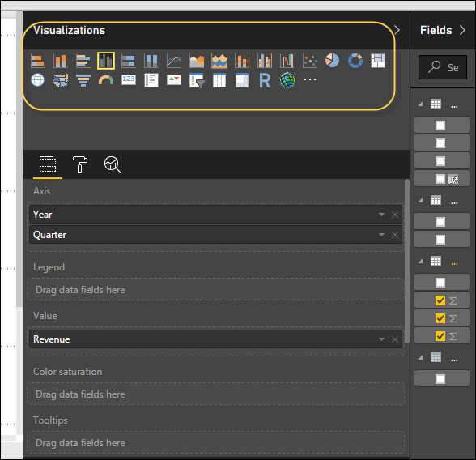Click the Fields search box
Image resolution: width=476 pixels, height=460 pixels.
(x=443, y=67)
